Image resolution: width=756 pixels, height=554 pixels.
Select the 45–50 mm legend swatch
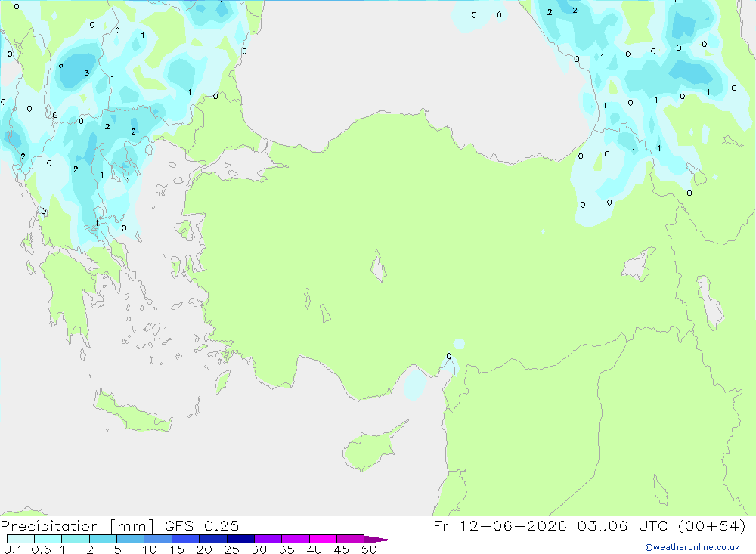pos(350,539)
